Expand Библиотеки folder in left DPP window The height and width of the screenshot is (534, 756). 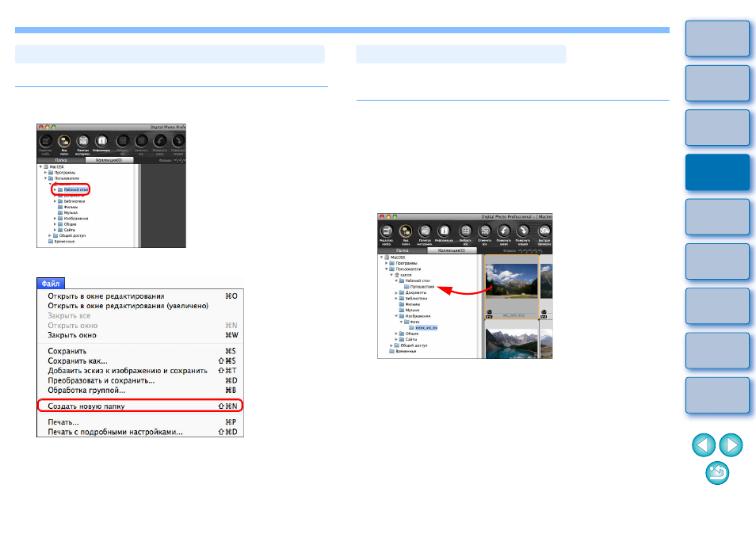point(55,201)
